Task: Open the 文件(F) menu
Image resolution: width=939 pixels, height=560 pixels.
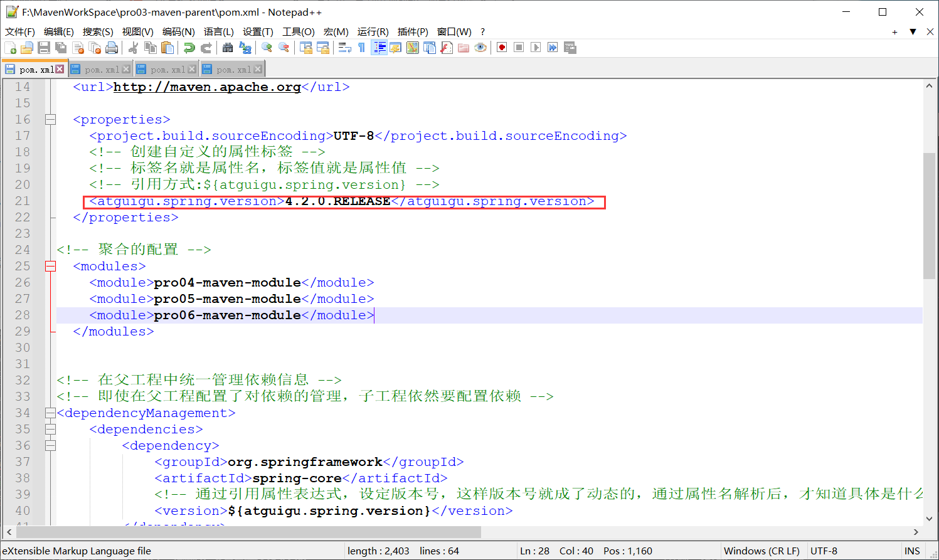Action: (20, 31)
